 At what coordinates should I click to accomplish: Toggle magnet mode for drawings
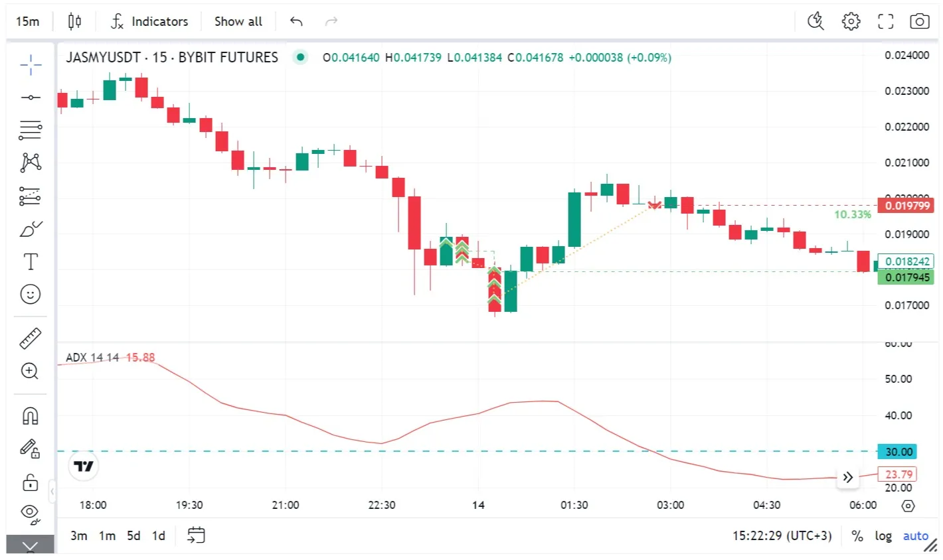(x=31, y=415)
